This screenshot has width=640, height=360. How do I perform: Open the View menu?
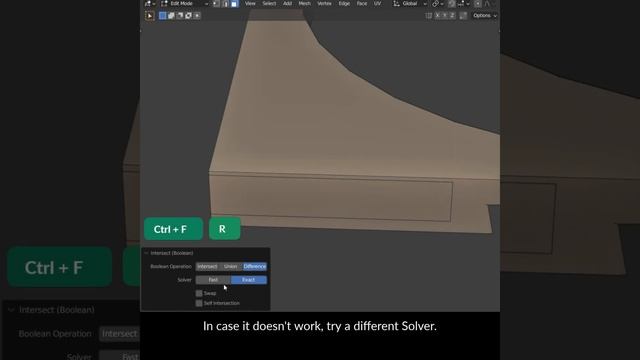click(x=250, y=4)
